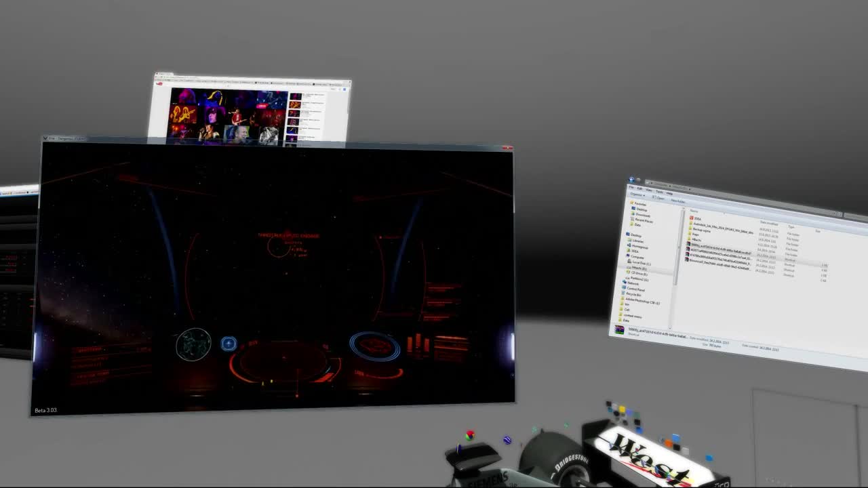The width and height of the screenshot is (868, 488).
Task: Expand the Libraries node in the tree
Action: pos(631,241)
